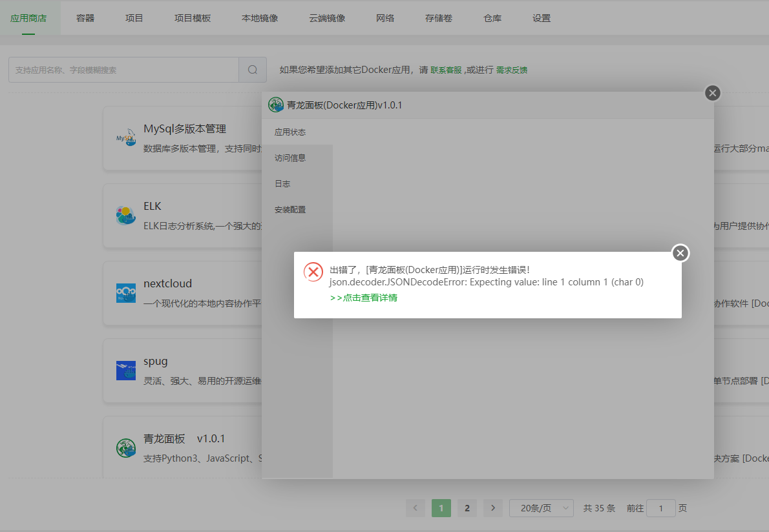
Task: Click the search magnifier button
Action: 253,70
